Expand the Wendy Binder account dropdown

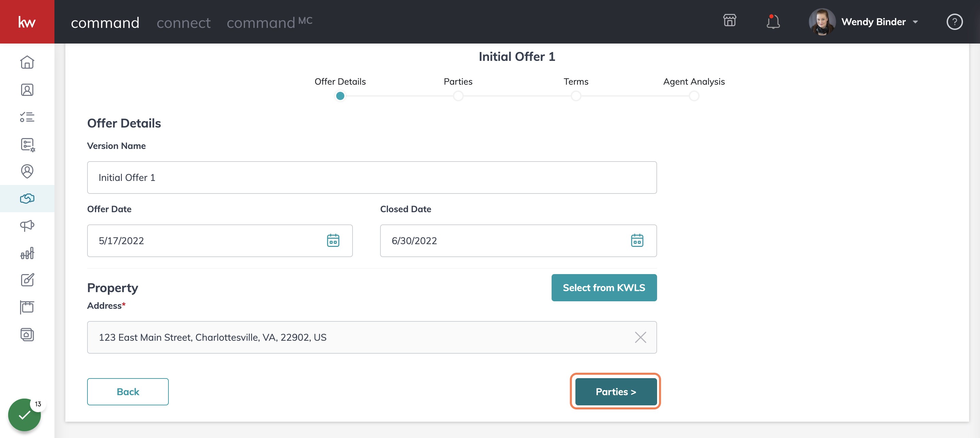pos(915,22)
